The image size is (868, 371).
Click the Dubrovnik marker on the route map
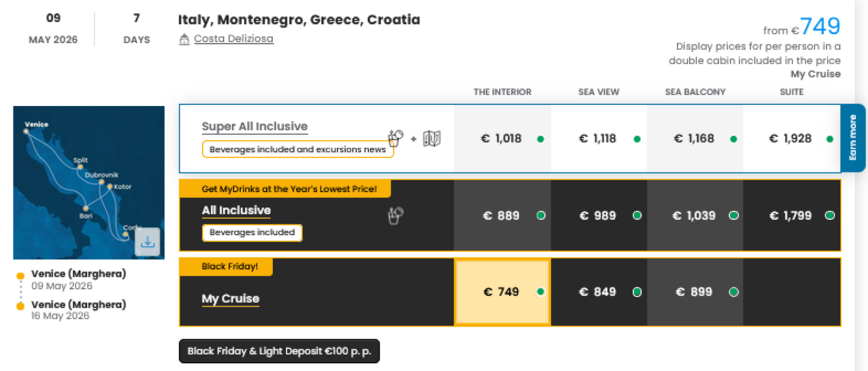coord(101,181)
